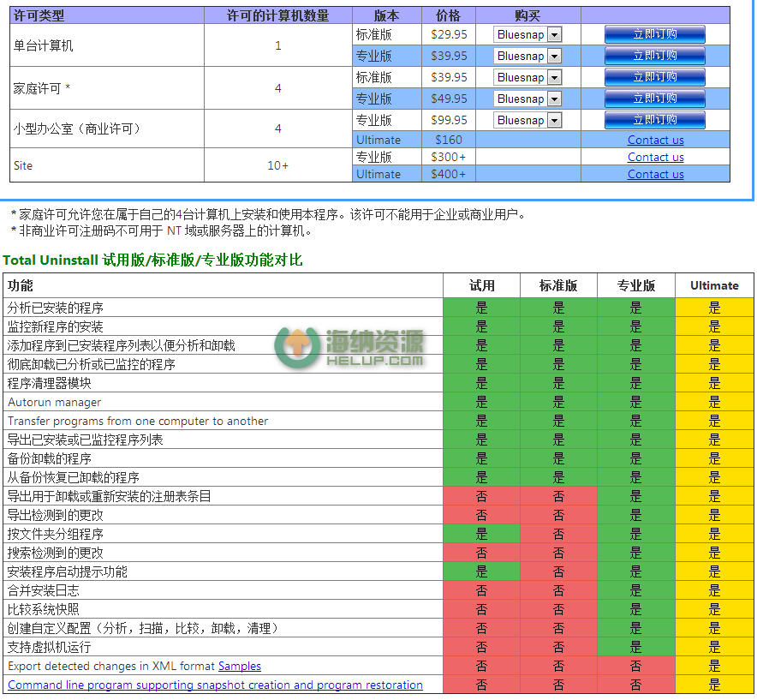
Task: Click the $160 price
Action: [x=449, y=141]
